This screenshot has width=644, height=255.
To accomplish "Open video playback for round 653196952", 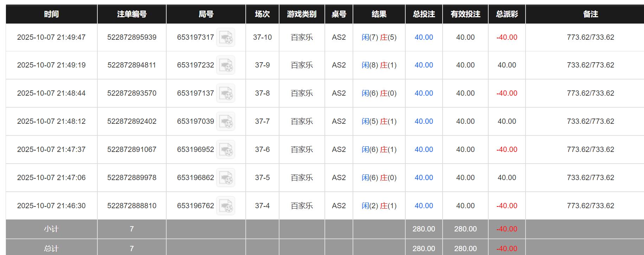I will tap(227, 149).
